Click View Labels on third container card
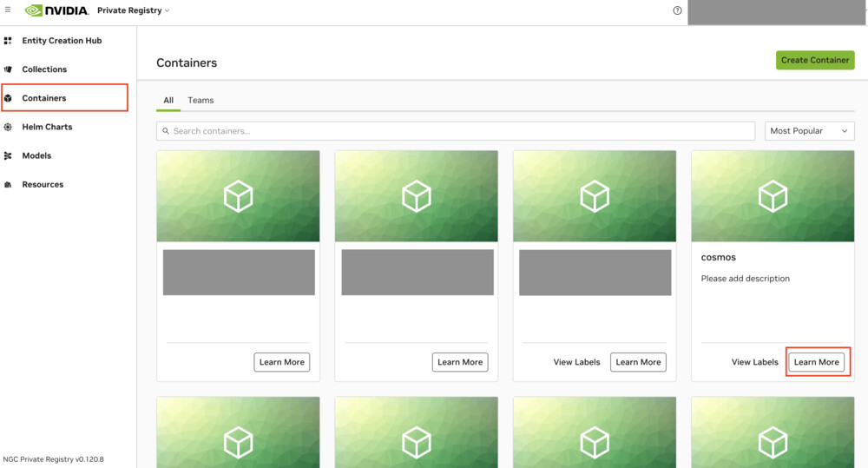The width and height of the screenshot is (868, 468). coord(576,362)
